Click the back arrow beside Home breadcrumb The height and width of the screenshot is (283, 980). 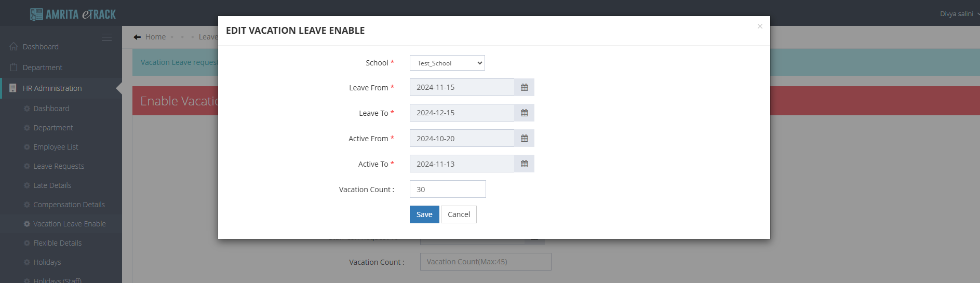[x=137, y=37]
